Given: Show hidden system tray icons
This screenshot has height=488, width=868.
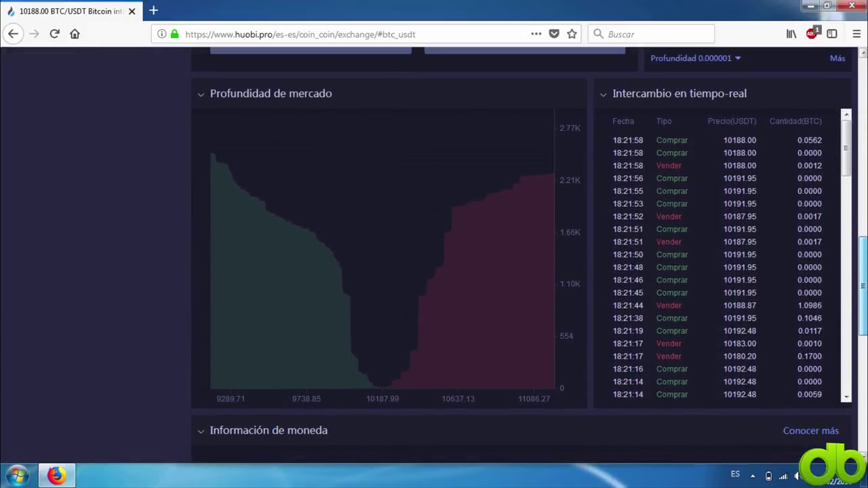Looking at the screenshot, I should pos(752,476).
